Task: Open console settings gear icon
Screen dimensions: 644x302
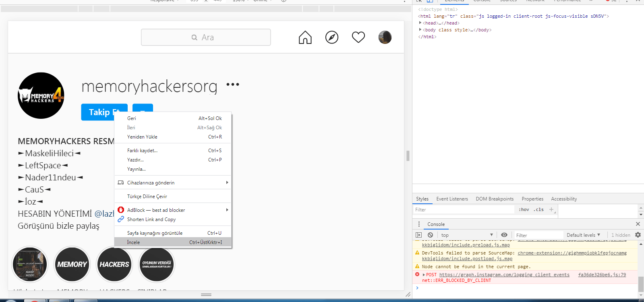Action: click(x=638, y=235)
